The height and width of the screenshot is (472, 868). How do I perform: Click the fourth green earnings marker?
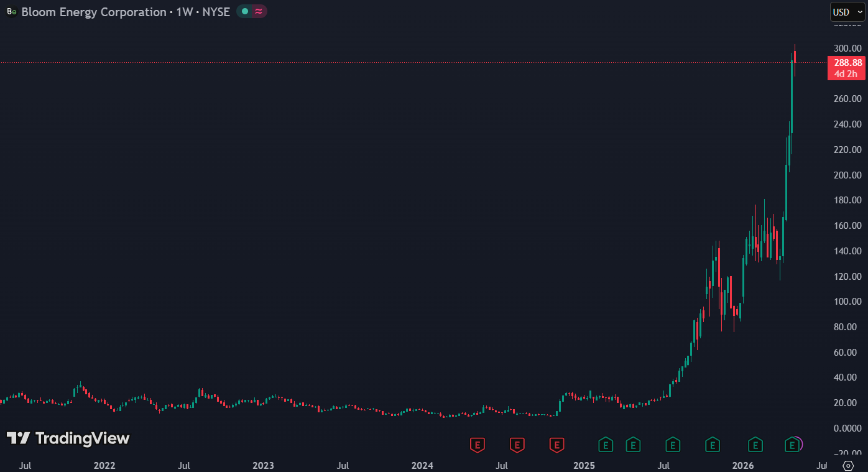click(713, 445)
